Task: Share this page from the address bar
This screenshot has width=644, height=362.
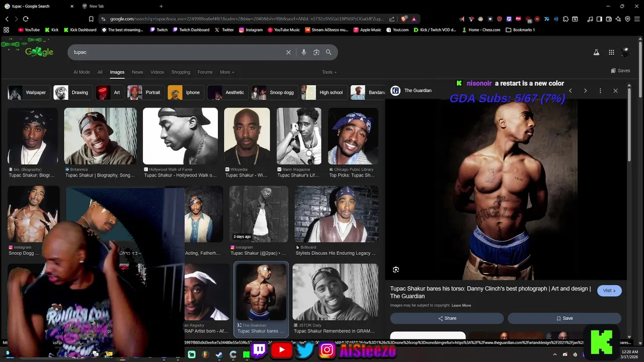Action: coord(392,19)
